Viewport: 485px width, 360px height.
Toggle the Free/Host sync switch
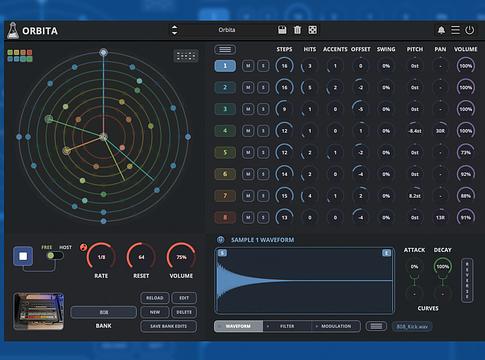pyautogui.click(x=55, y=256)
